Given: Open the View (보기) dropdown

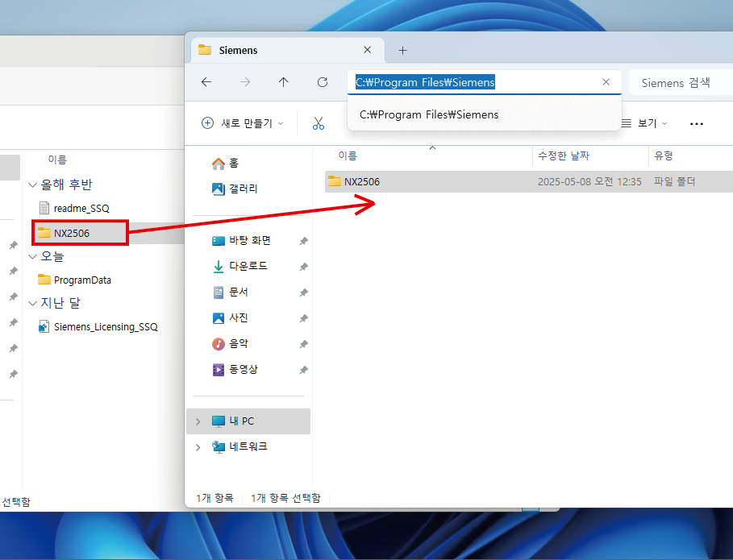Looking at the screenshot, I should point(645,123).
